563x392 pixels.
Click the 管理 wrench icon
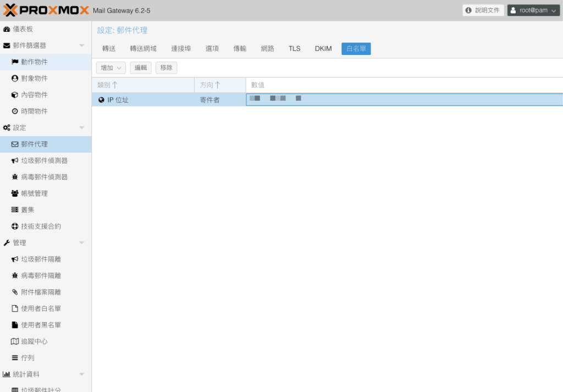[7, 242]
